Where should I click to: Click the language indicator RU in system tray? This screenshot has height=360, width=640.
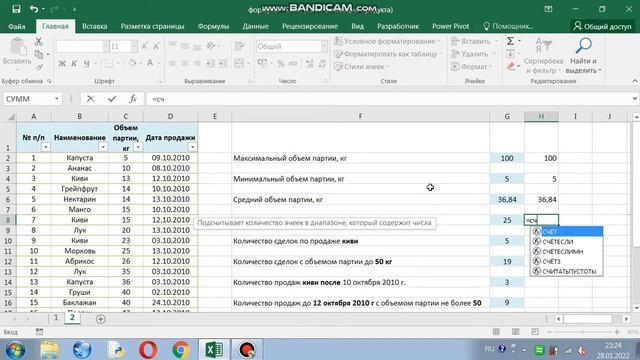pos(489,349)
